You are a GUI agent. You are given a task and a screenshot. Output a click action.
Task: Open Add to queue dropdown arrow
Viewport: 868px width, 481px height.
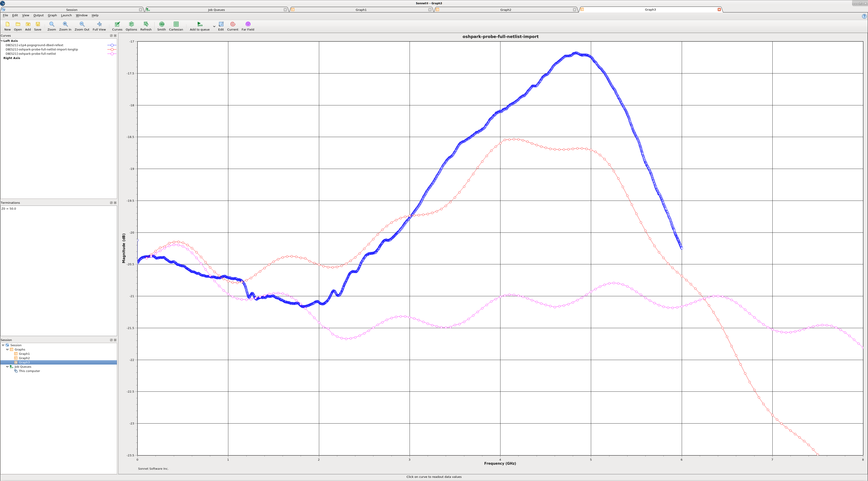coord(214,26)
